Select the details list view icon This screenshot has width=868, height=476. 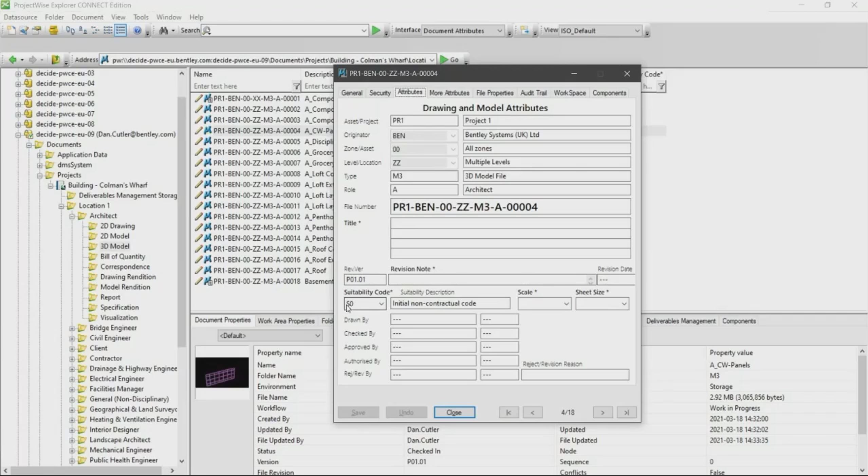click(x=121, y=31)
